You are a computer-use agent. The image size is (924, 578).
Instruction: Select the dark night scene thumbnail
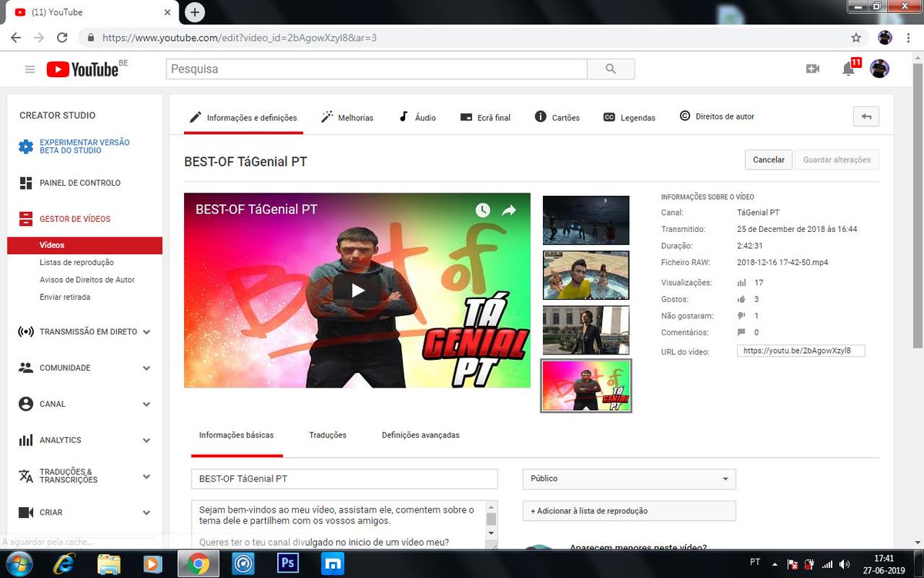click(586, 220)
